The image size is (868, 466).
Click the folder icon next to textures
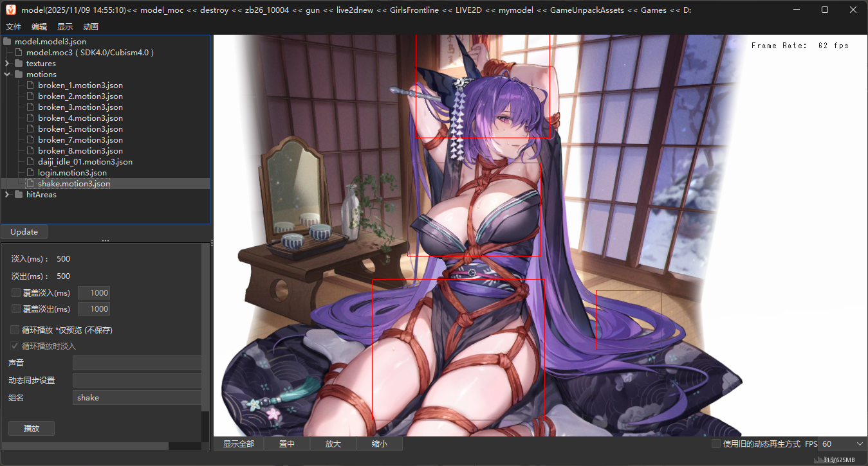(19, 63)
